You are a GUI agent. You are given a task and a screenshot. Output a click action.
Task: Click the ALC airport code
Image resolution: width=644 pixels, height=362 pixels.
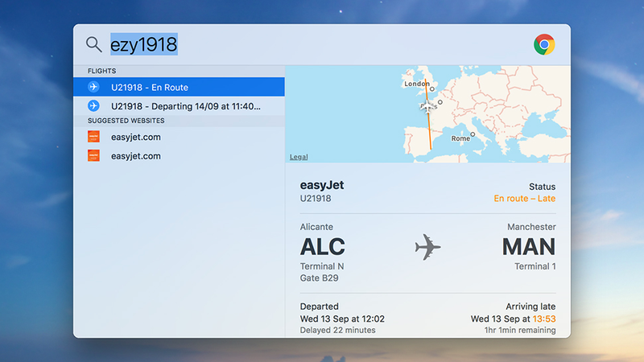323,247
